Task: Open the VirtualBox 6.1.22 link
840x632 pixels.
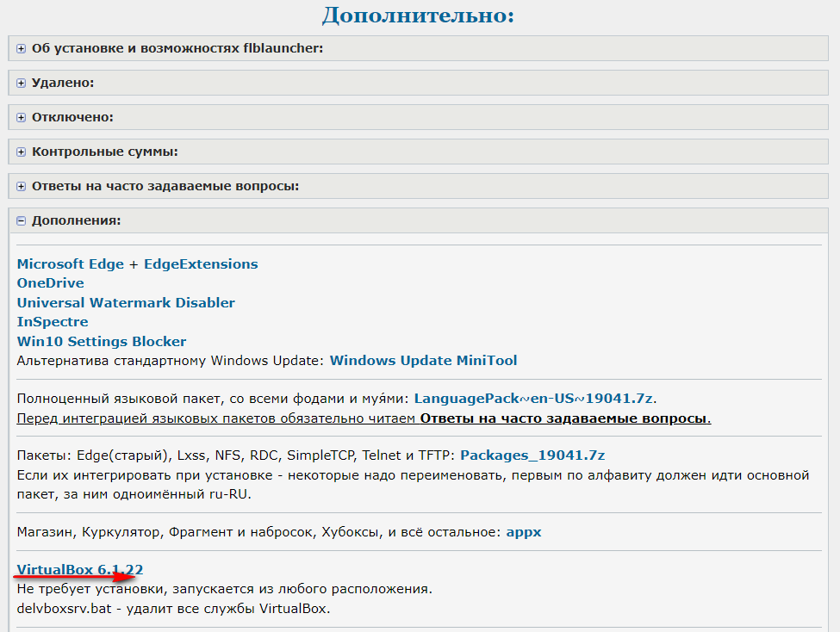Action: [79, 570]
